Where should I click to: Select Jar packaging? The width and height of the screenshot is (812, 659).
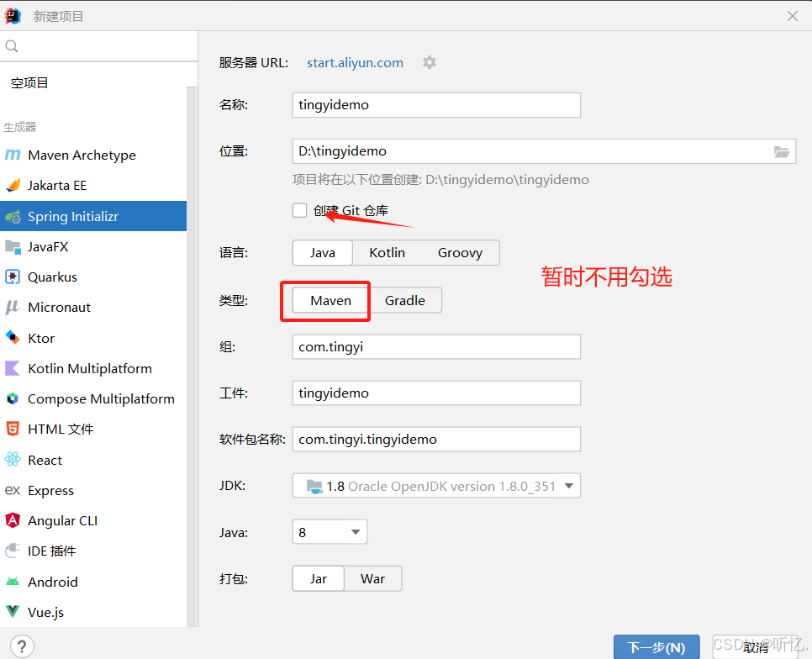click(319, 578)
